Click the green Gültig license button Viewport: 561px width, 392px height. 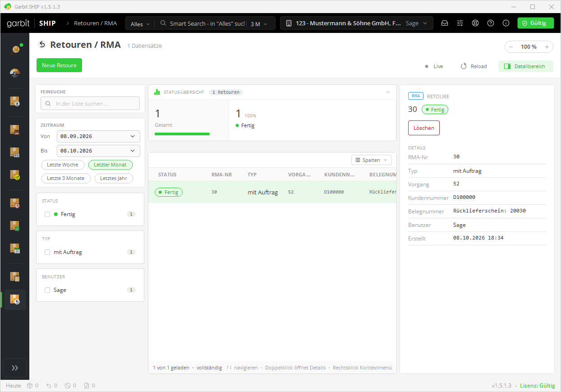point(535,23)
